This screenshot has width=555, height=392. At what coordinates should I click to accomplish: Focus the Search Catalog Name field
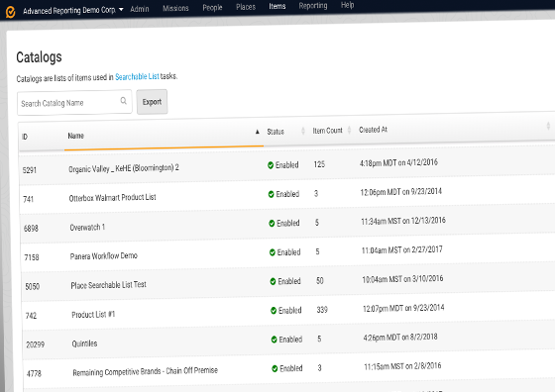[74, 103]
